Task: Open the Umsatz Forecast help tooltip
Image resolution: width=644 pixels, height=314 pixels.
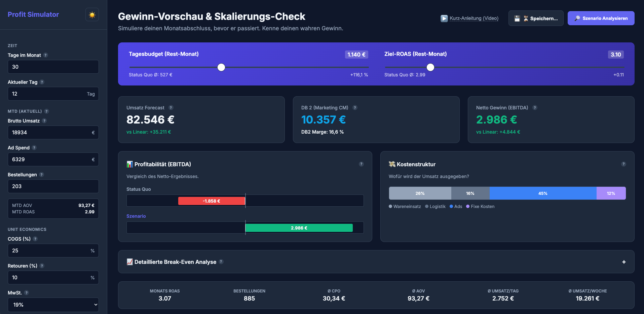Action: click(171, 108)
